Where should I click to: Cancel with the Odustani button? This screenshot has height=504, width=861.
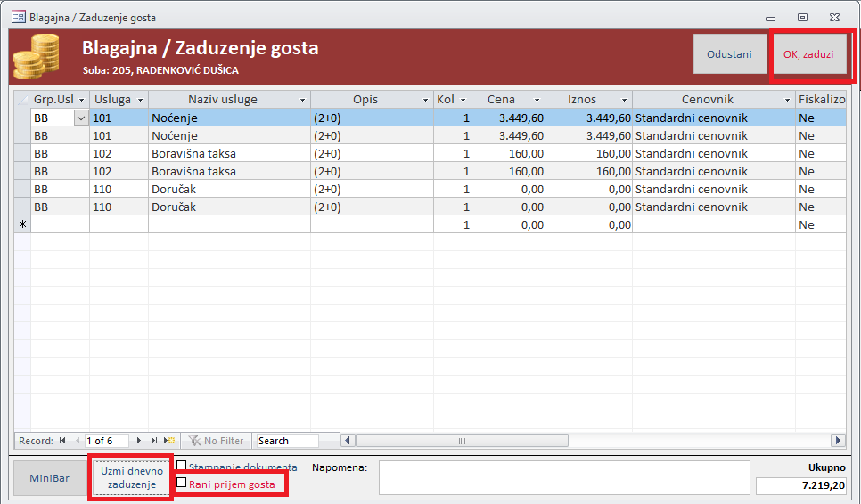729,54
